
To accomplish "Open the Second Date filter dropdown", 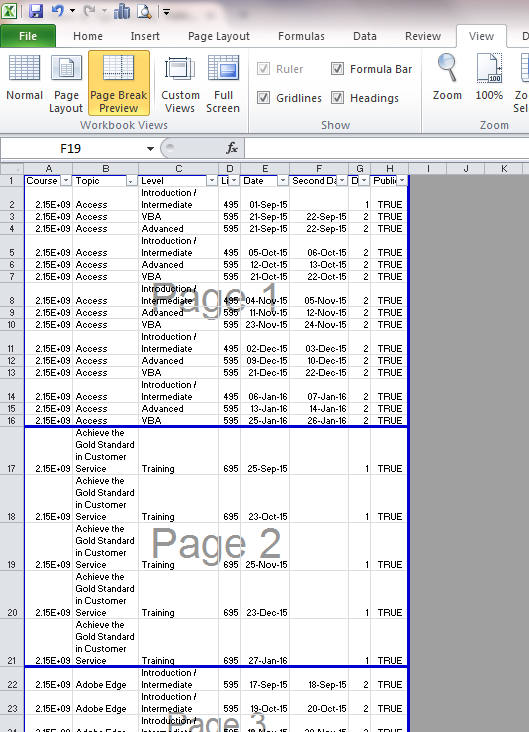I will 342,181.
